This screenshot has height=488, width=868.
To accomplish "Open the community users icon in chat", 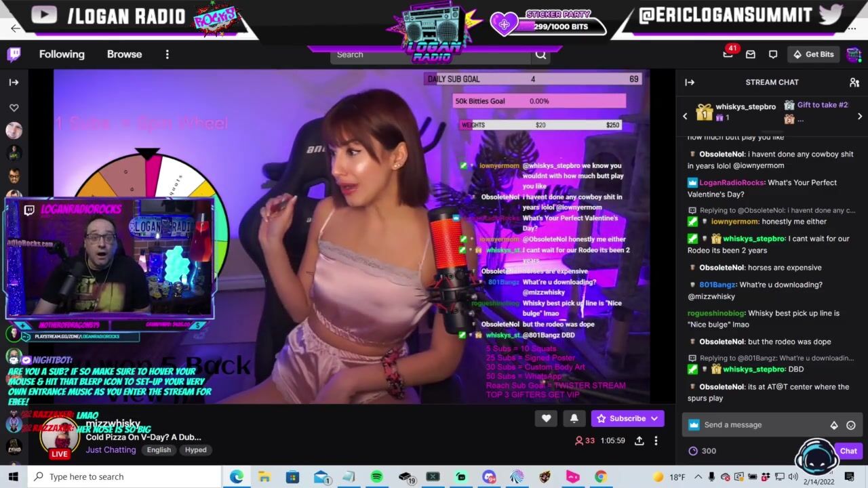I will (854, 82).
